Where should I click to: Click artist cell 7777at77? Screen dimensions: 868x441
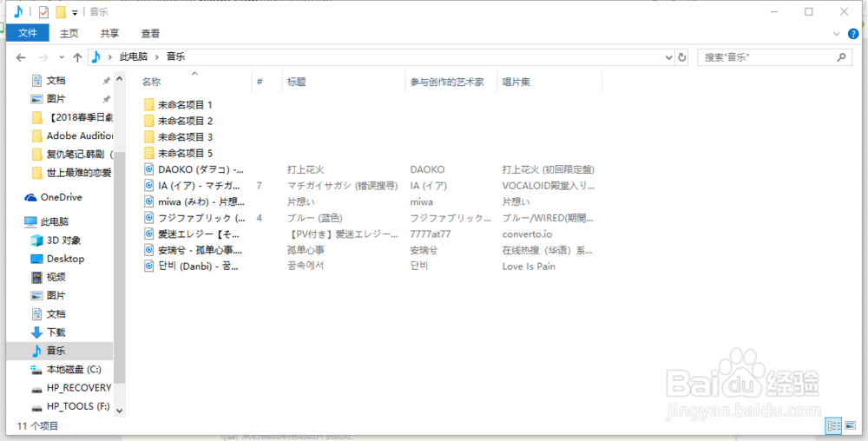431,234
